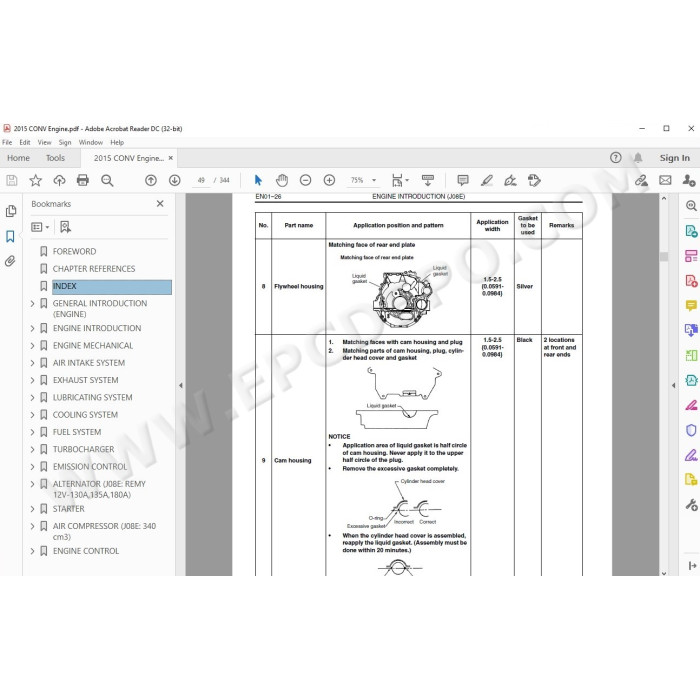
Task: Close the 2015 CONV Engine tab
Action: [171, 158]
